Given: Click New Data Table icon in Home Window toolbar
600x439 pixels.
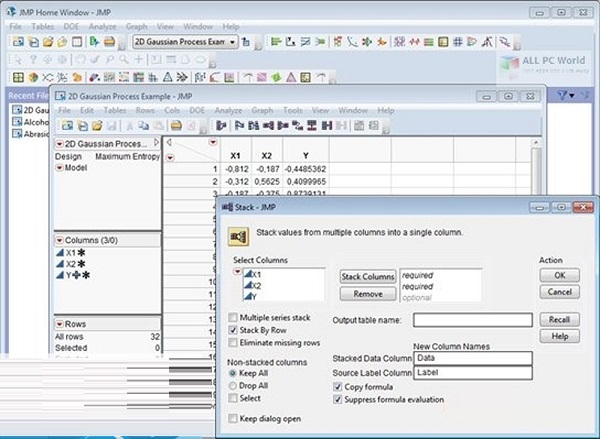Looking at the screenshot, I should 18,41.
